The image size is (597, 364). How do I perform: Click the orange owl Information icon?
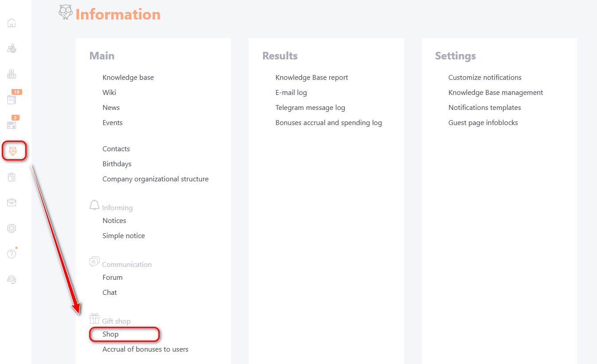pyautogui.click(x=13, y=151)
